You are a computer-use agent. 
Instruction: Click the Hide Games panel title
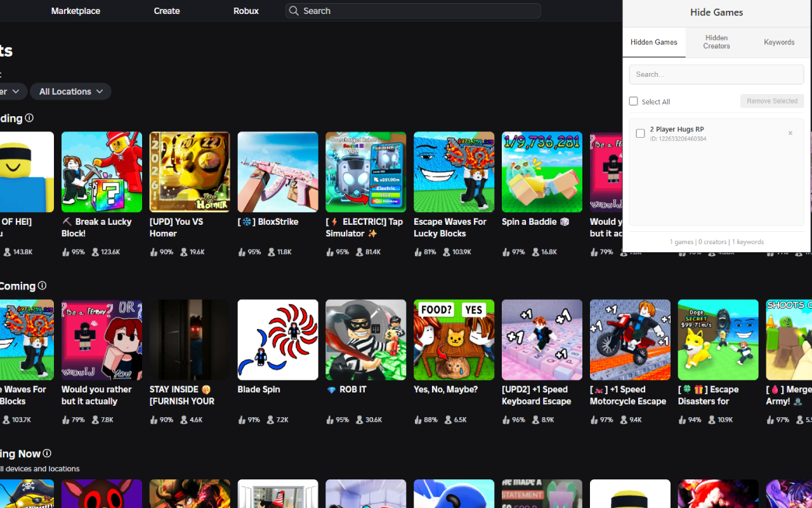[x=716, y=12]
